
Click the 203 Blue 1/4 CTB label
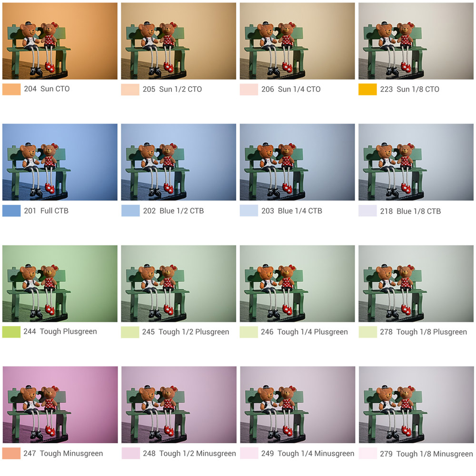pyautogui.click(x=292, y=211)
